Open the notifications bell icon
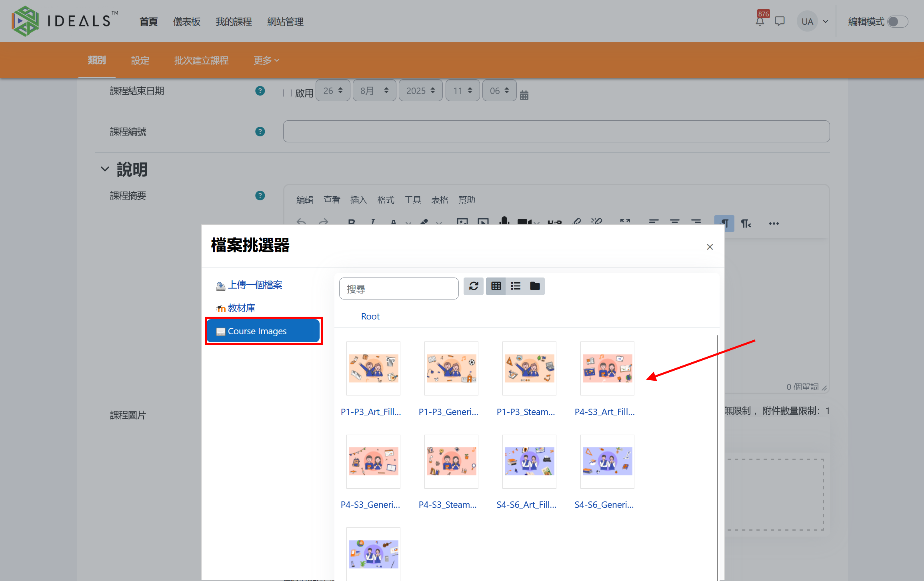The height and width of the screenshot is (581, 924). (760, 22)
